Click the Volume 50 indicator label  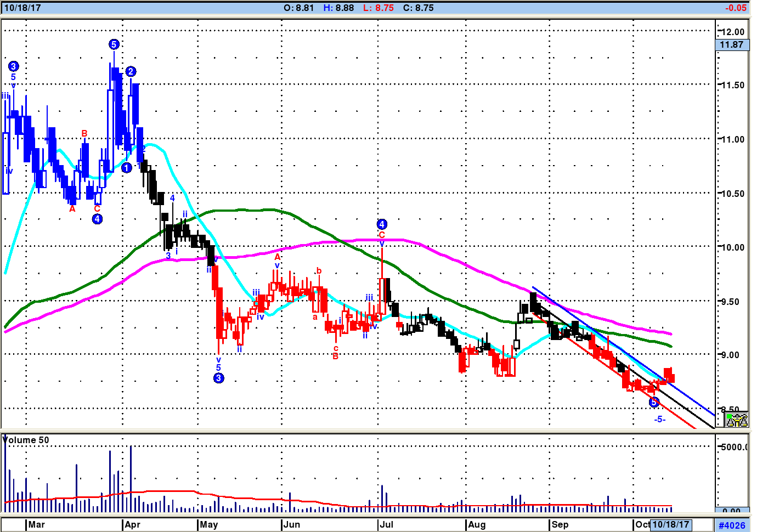pyautogui.click(x=26, y=440)
